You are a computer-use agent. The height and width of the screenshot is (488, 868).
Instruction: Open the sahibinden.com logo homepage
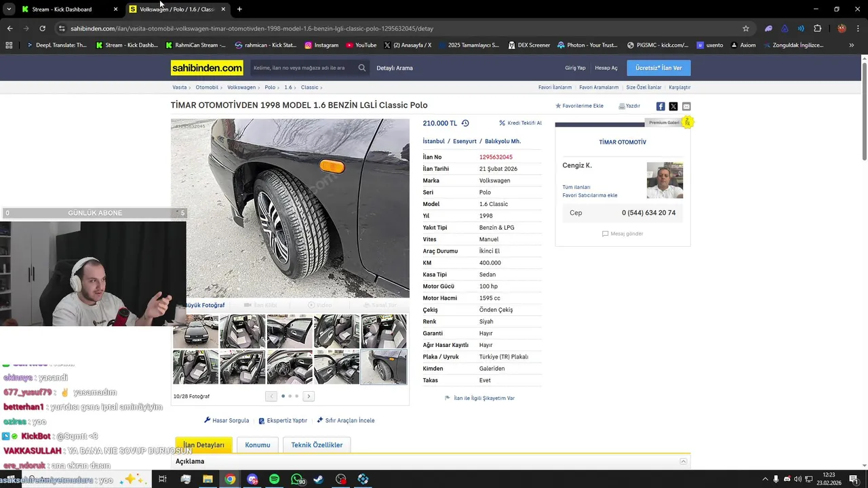(x=207, y=68)
